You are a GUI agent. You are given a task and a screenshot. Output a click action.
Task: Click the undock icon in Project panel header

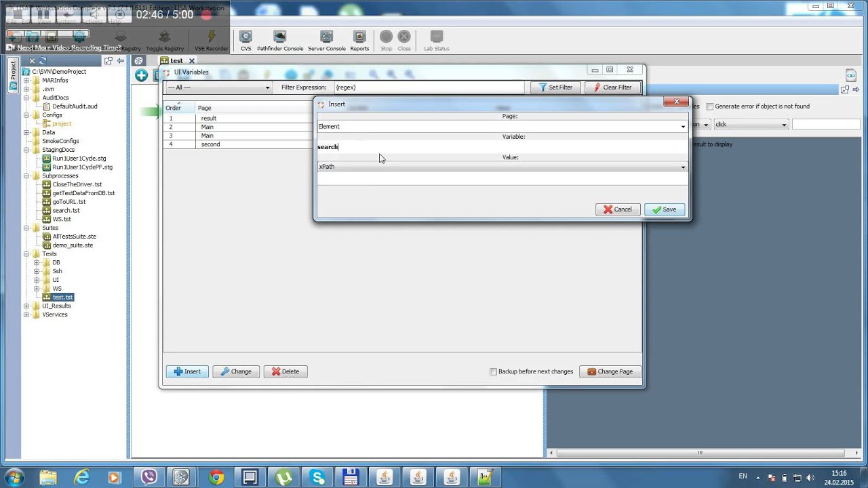108,61
